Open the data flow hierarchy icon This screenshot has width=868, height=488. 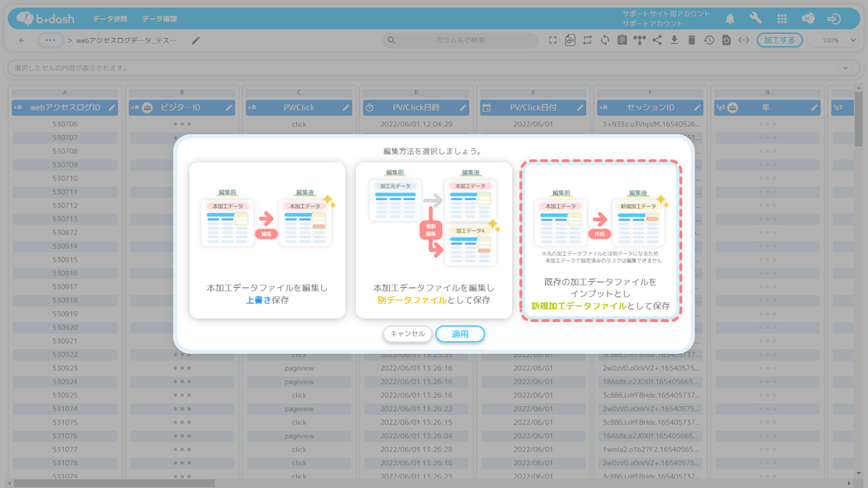[x=639, y=41]
